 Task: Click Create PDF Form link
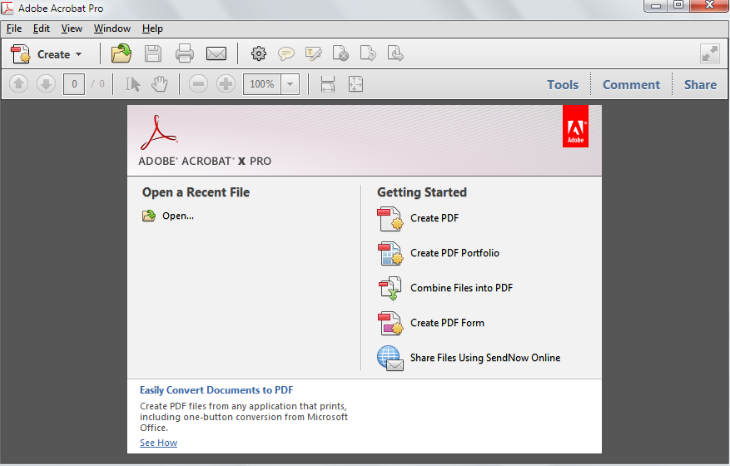[447, 323]
